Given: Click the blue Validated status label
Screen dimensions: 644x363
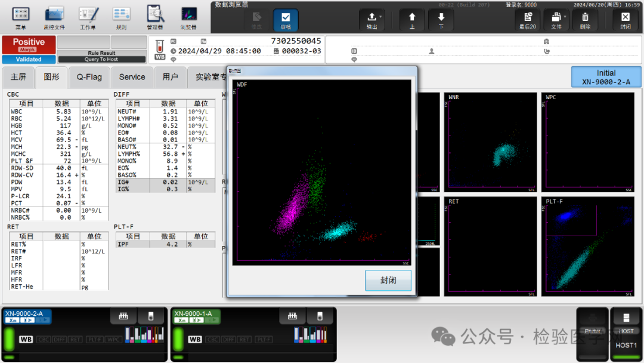Looking at the screenshot, I should click(x=29, y=59).
